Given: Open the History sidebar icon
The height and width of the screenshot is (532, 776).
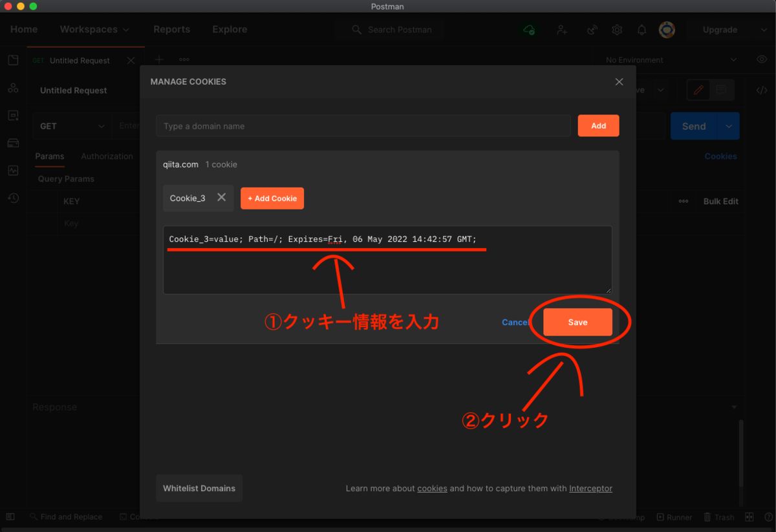Looking at the screenshot, I should click(13, 198).
